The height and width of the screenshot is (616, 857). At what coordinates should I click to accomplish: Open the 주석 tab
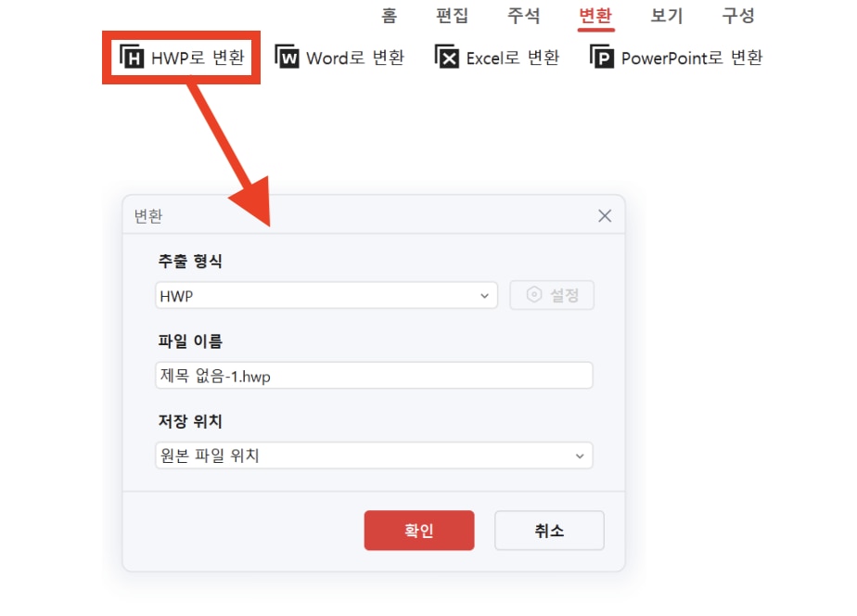[524, 15]
